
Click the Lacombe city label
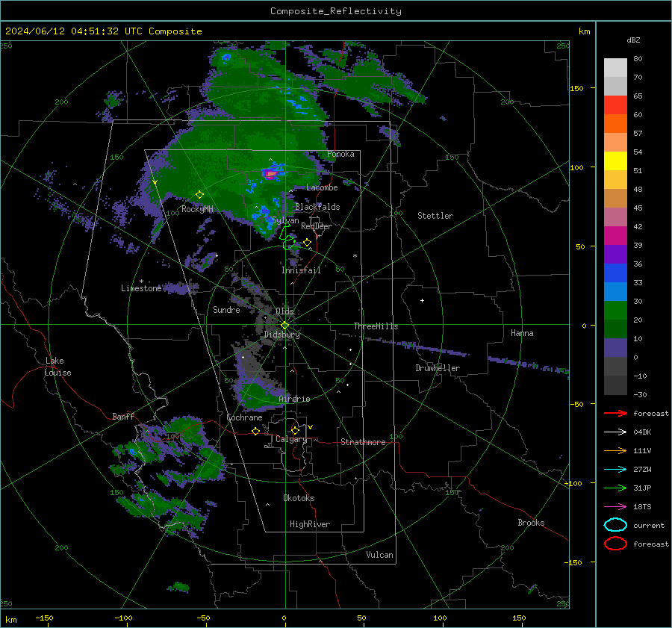click(x=322, y=187)
